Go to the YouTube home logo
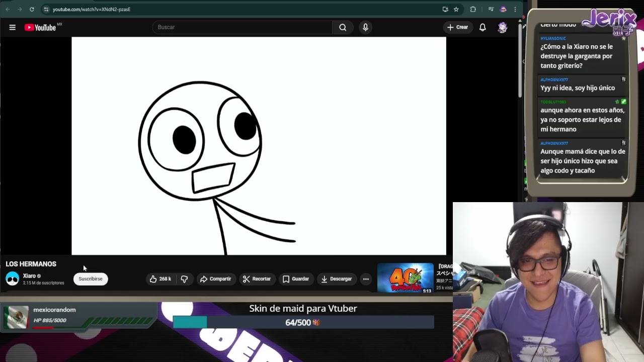Screen dimensions: 644x362 tap(39, 28)
